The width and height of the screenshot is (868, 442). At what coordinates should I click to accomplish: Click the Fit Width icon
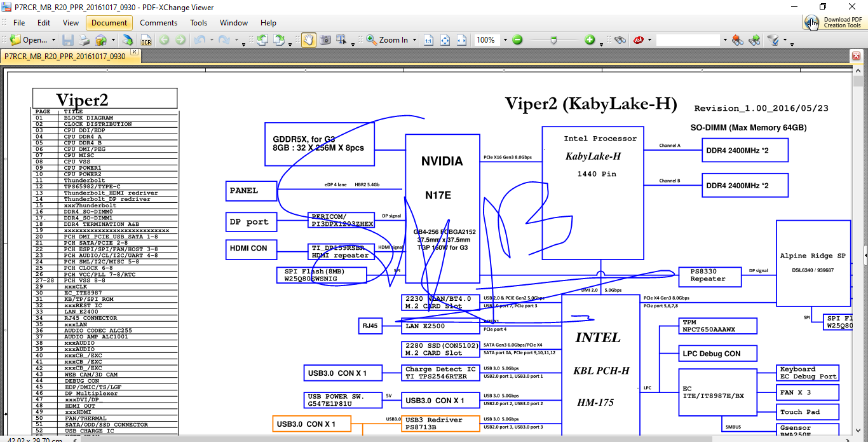[x=461, y=40]
